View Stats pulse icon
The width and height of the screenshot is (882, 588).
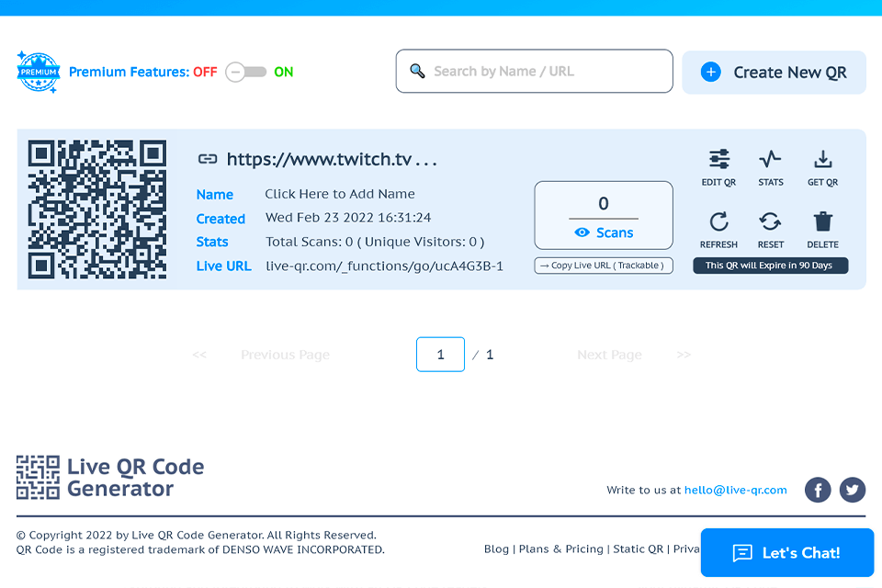pyautogui.click(x=770, y=159)
